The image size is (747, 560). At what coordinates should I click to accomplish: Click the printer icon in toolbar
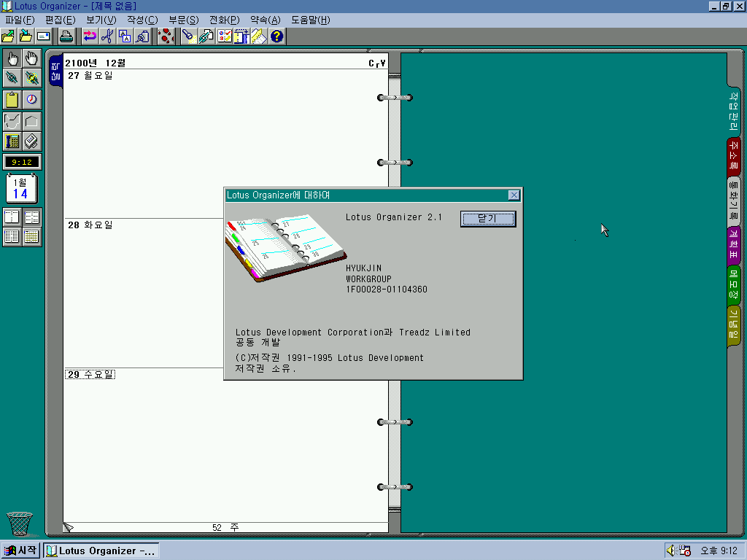click(x=66, y=36)
